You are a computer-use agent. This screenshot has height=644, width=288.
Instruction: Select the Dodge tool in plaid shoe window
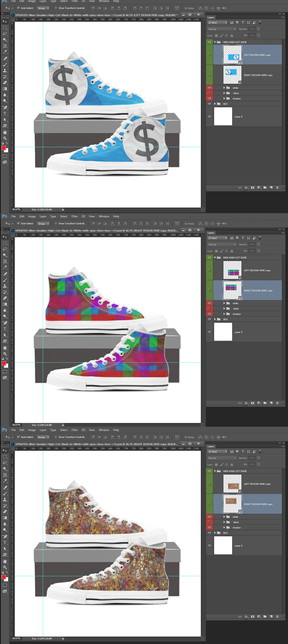point(5,316)
